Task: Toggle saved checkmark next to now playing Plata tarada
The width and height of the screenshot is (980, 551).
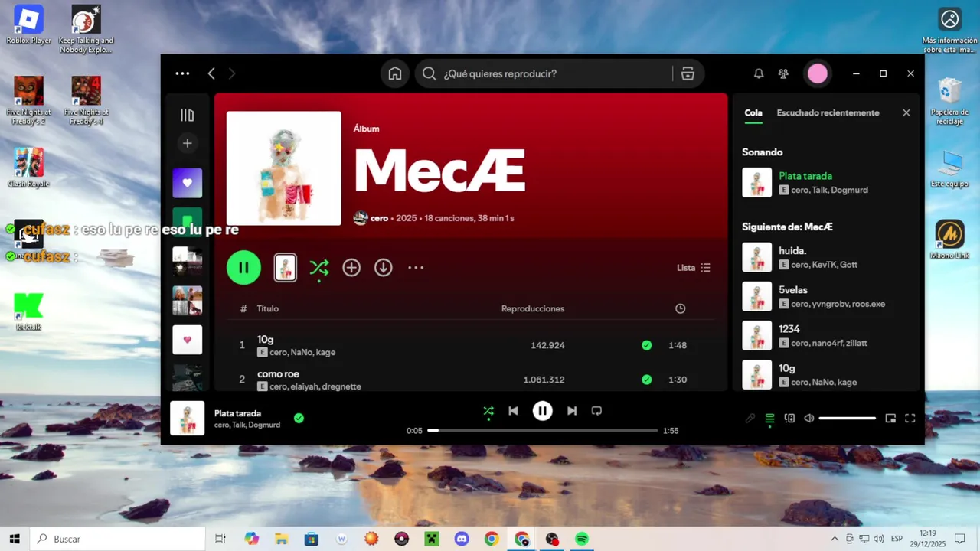Action: tap(299, 418)
